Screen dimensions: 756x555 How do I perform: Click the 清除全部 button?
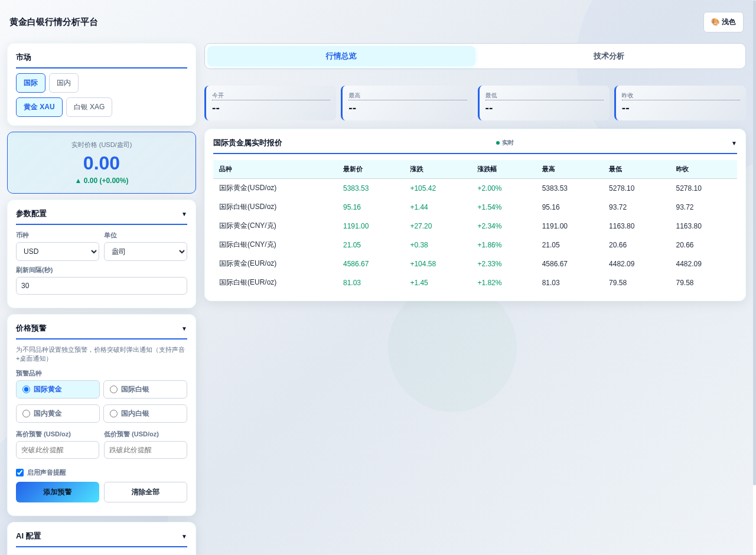(x=145, y=492)
